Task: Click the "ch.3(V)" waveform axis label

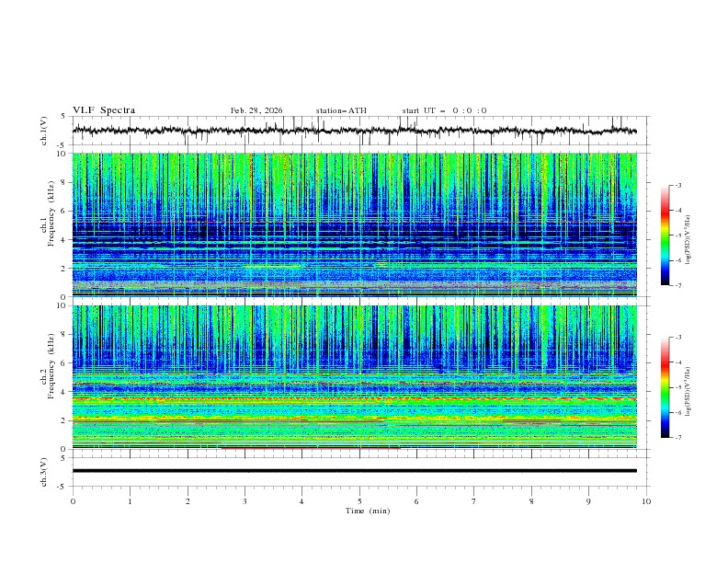Action: pyautogui.click(x=43, y=472)
